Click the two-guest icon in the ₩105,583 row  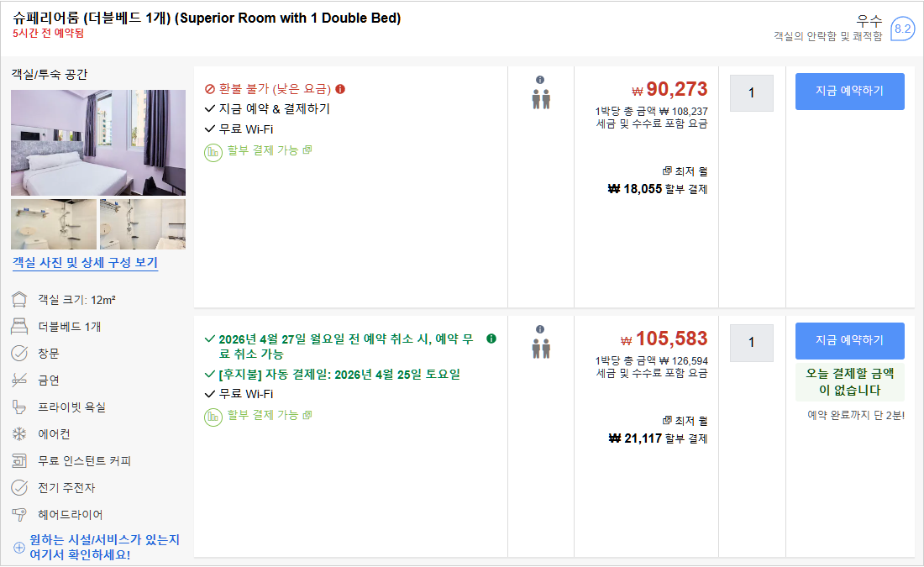pos(540,348)
